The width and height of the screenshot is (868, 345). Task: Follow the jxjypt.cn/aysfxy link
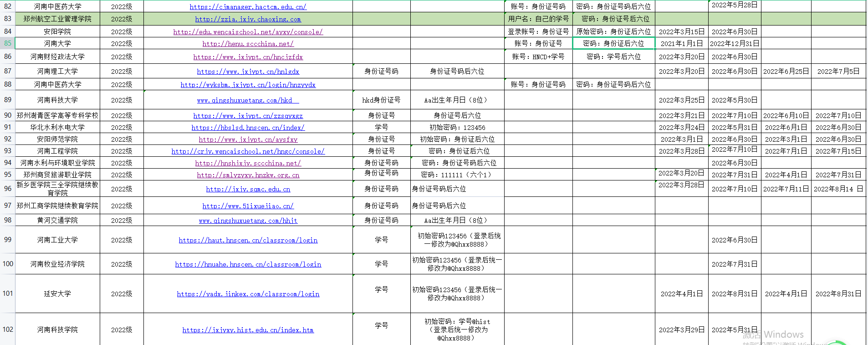click(248, 139)
